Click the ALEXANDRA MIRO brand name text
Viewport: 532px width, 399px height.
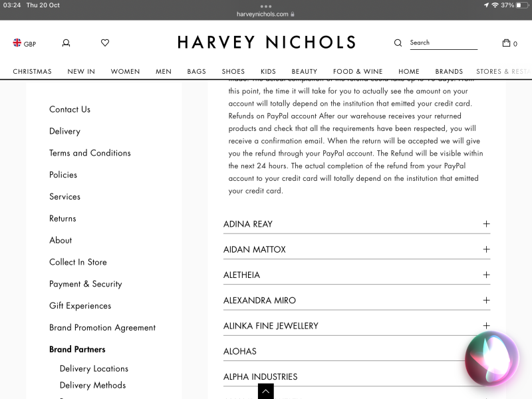259,301
